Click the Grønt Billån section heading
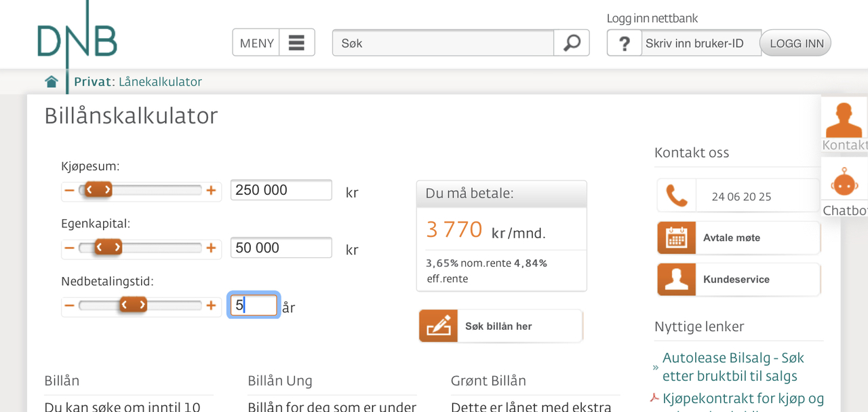 pos(488,381)
